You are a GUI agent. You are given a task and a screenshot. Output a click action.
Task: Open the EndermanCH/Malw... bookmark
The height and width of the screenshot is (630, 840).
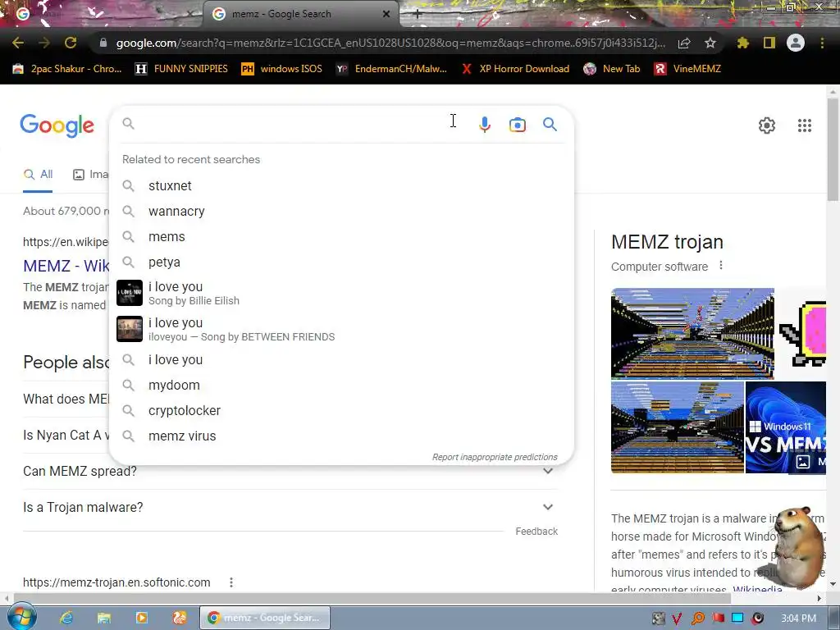click(x=391, y=69)
